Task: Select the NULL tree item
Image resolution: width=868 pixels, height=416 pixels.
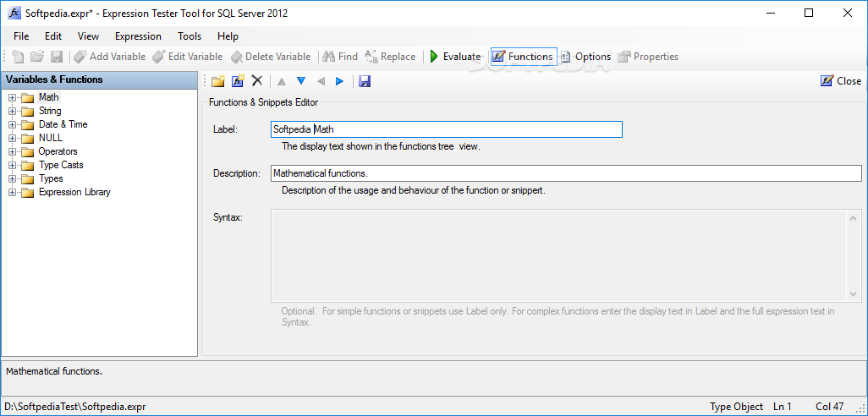Action: (x=51, y=139)
